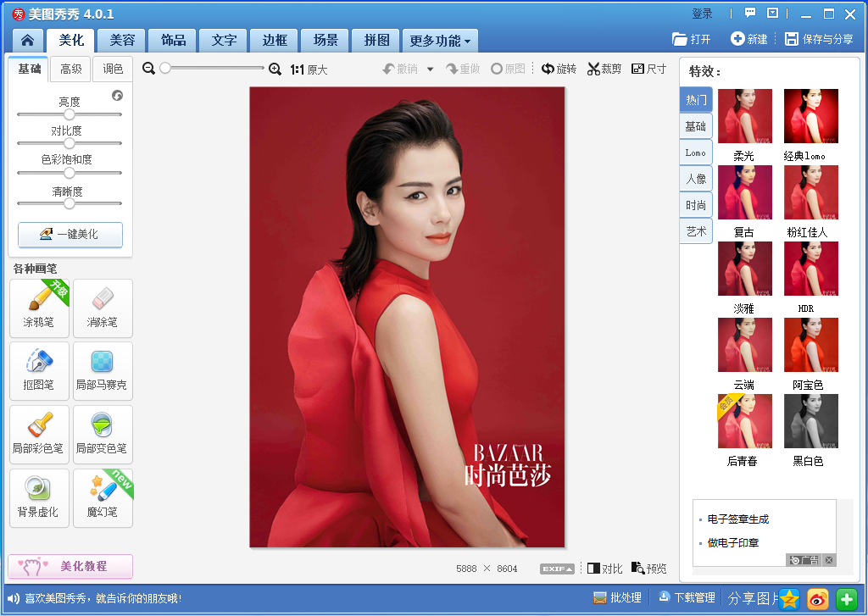Screen dimensions: 868x616
Task: Switch to the 美容 tab
Action: point(122,41)
